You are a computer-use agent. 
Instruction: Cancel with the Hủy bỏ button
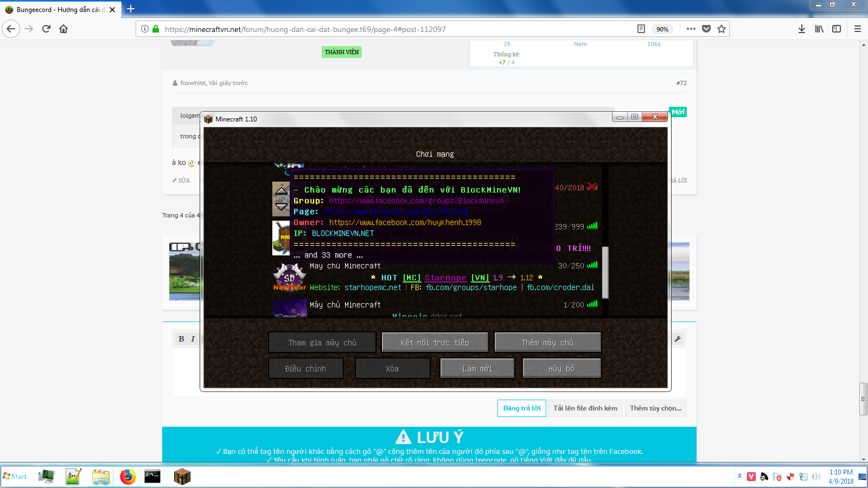click(562, 369)
